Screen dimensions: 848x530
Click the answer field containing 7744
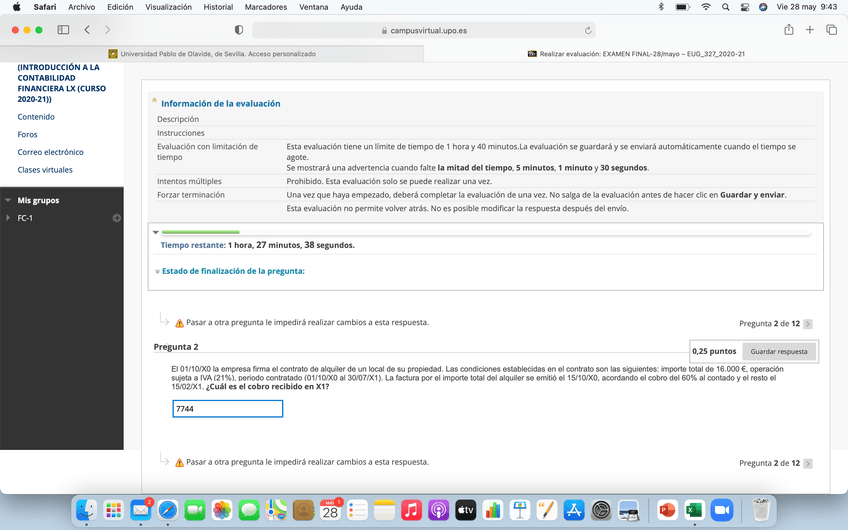point(228,409)
